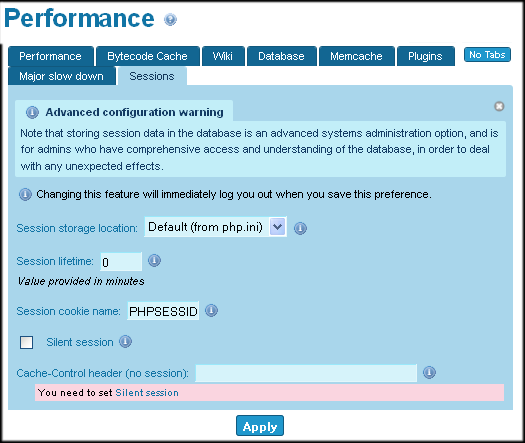The width and height of the screenshot is (525, 443).
Task: Click the No Tabs button
Action: pyautogui.click(x=487, y=55)
